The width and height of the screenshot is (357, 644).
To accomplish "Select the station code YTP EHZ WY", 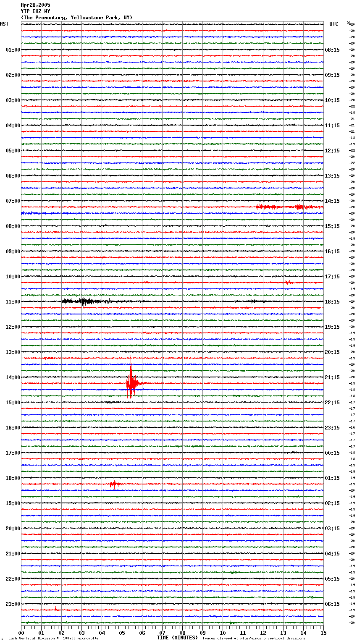I will (x=35, y=11).
